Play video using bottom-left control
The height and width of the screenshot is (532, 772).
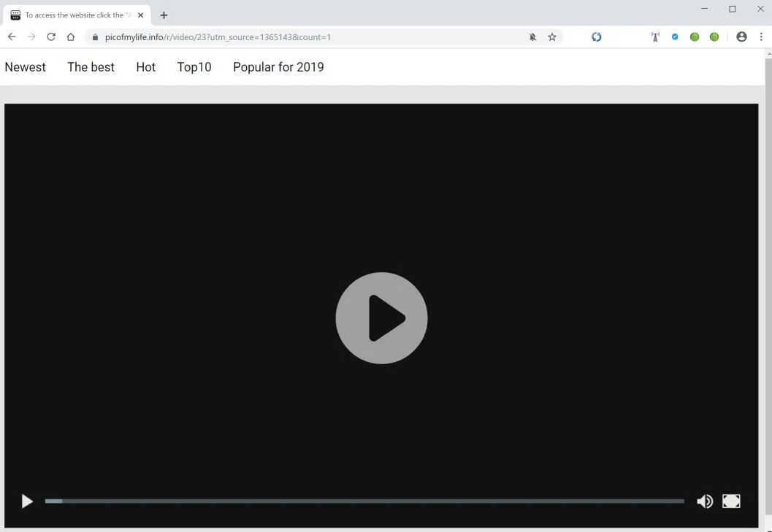27,501
